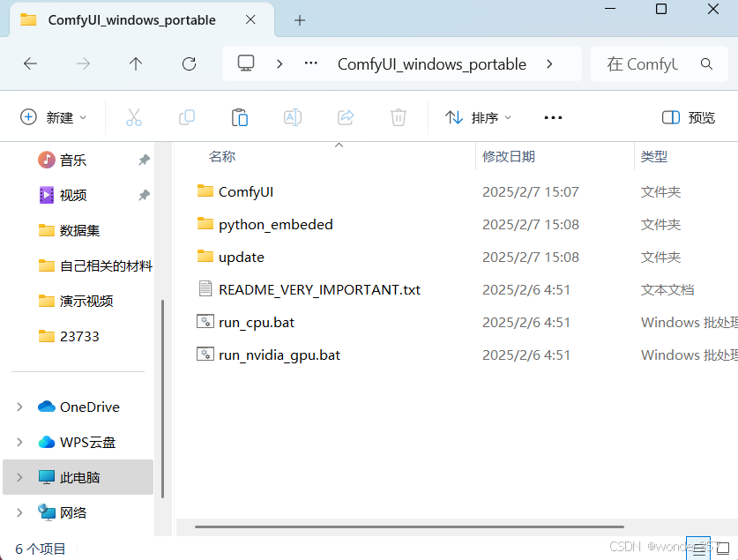Click ComfyUI_windows_portable in the address bar
The width and height of the screenshot is (738, 560).
tap(431, 63)
